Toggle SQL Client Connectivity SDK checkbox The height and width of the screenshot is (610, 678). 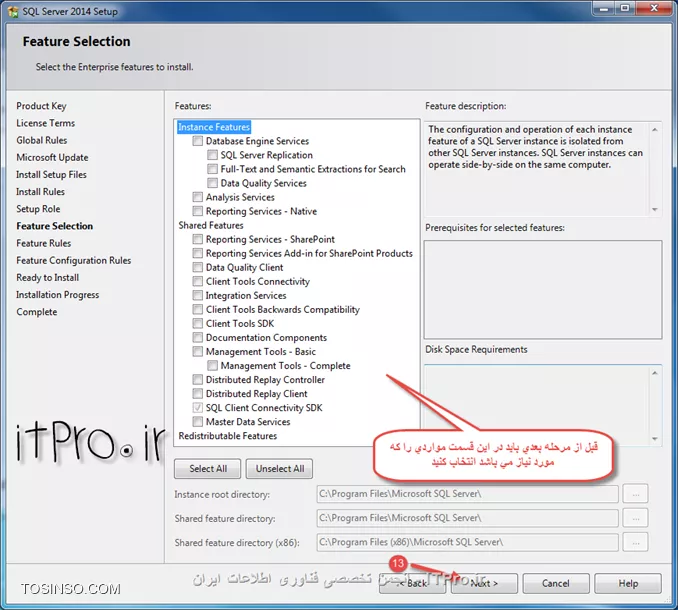click(x=198, y=408)
